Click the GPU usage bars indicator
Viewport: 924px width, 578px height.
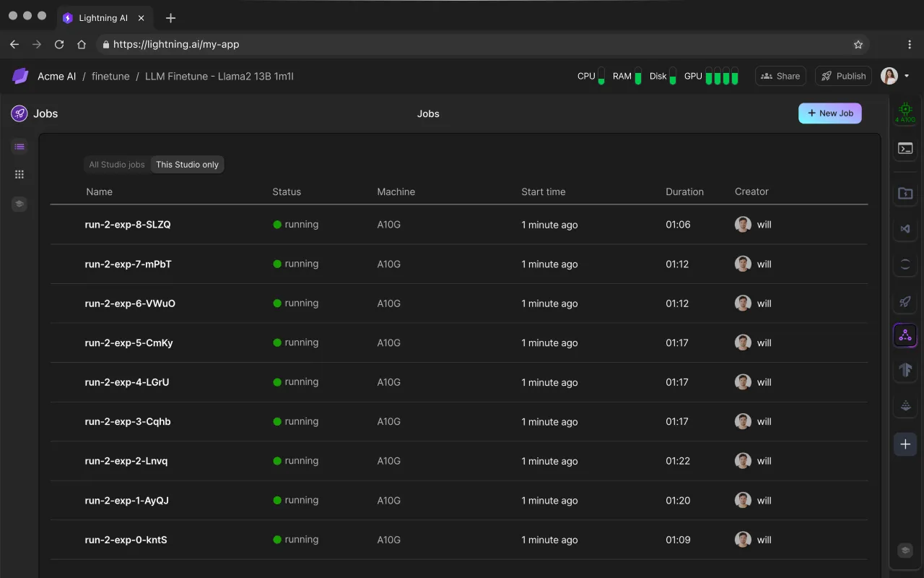click(711, 76)
